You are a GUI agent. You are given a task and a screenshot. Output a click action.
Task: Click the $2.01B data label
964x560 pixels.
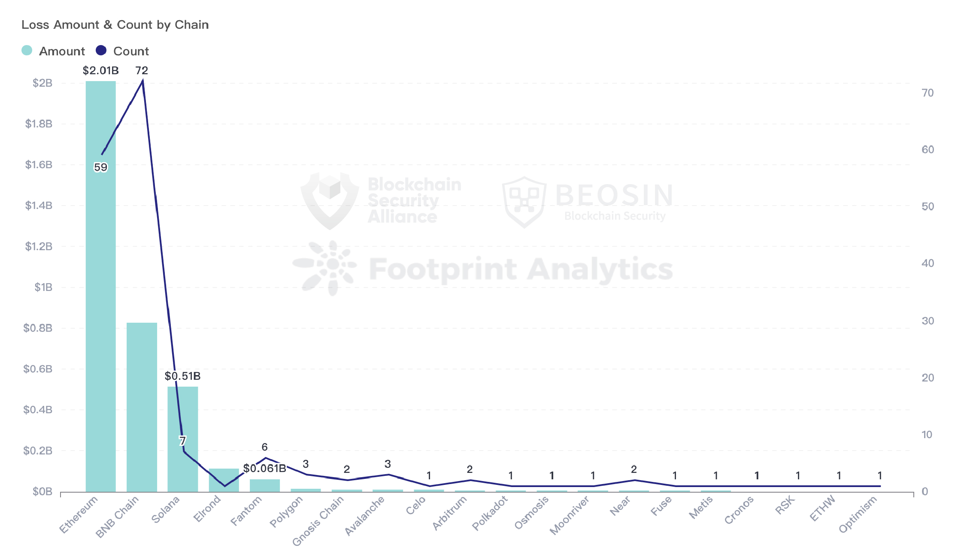click(x=100, y=70)
